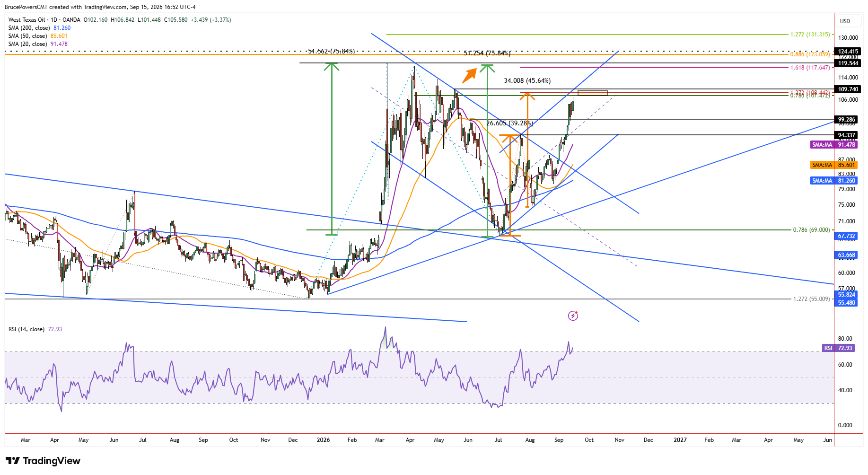Click the 80.00 tick on RSI scale
The width and height of the screenshot is (868, 475).
coord(845,339)
